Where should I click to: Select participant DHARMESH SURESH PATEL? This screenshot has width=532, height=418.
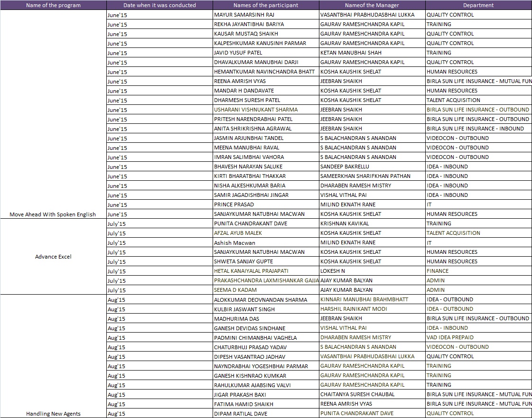(266, 100)
